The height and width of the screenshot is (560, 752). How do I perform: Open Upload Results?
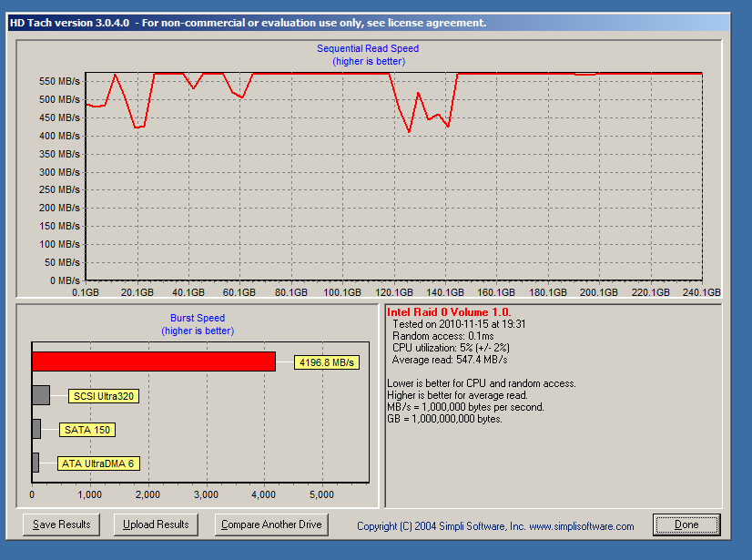tap(156, 524)
